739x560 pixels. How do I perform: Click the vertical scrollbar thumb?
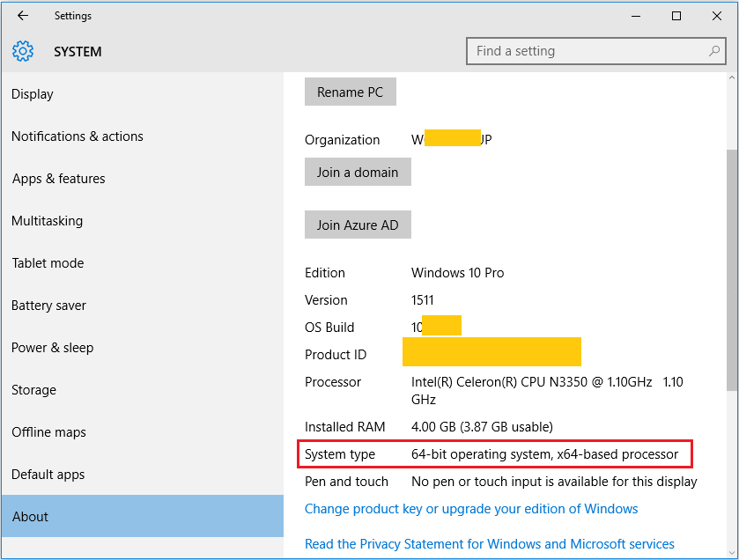(x=731, y=269)
